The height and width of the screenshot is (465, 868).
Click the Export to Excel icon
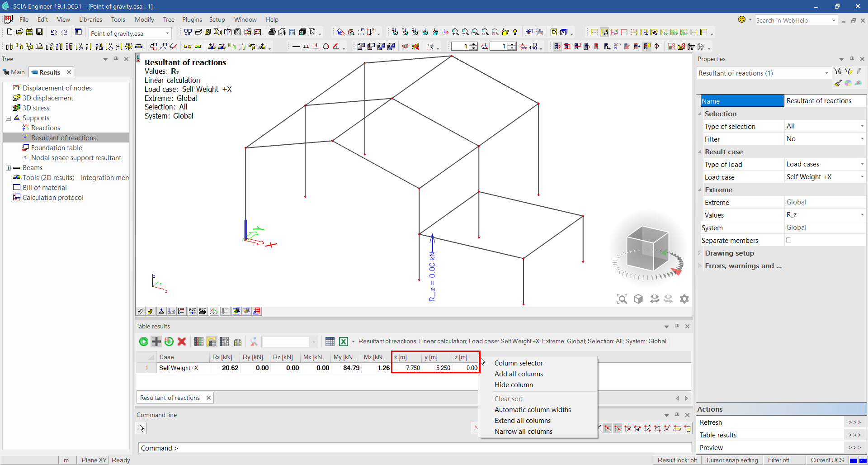(x=344, y=342)
